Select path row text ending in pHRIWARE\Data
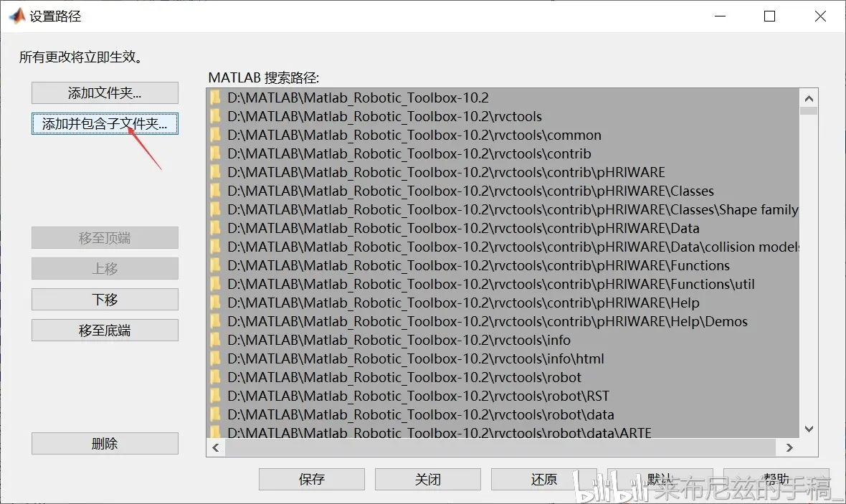Screen dimensions: 846x504 463,228
